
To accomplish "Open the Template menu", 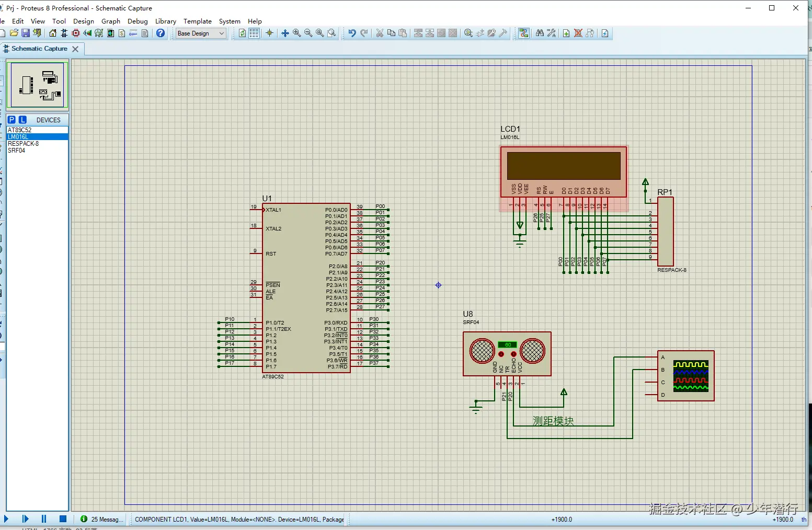I will [x=197, y=21].
